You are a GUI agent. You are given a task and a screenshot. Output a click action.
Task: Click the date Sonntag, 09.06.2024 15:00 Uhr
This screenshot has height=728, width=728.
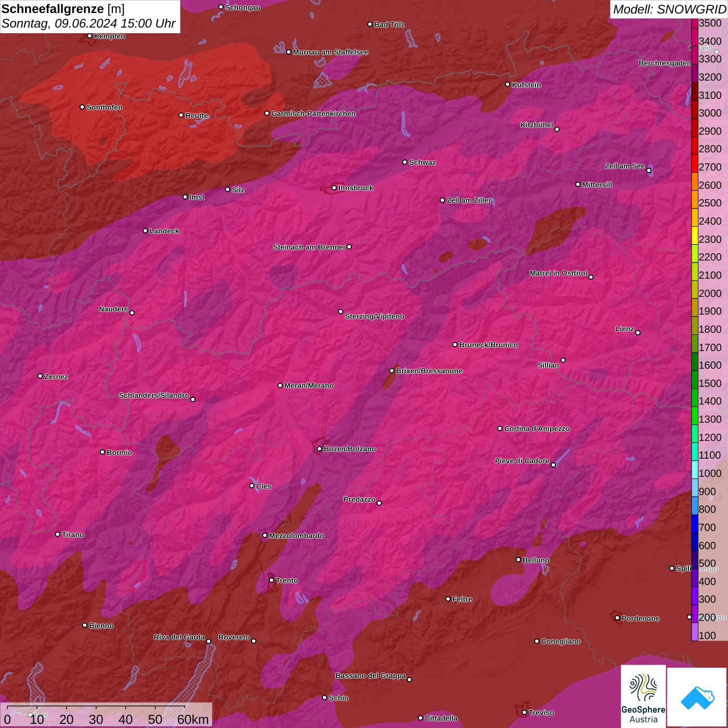[x=88, y=24]
